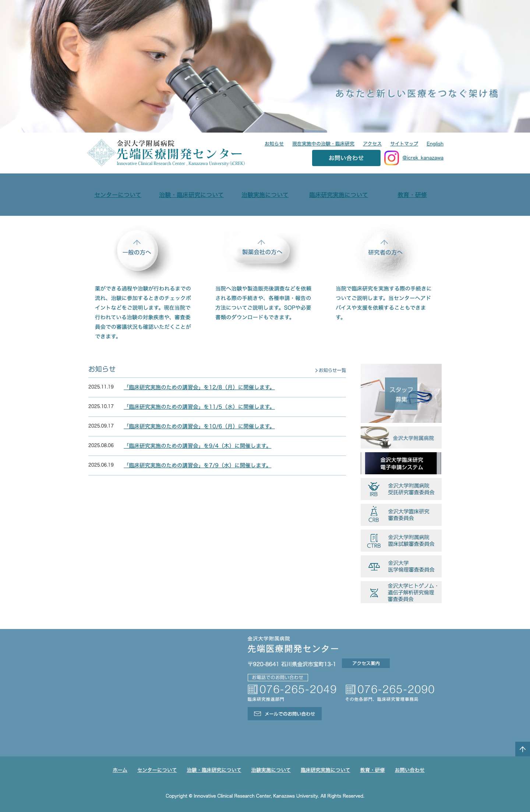Viewport: 530px width, 812px height.
Task: Open news about 9/4（木）講習会
Action: pos(197,446)
